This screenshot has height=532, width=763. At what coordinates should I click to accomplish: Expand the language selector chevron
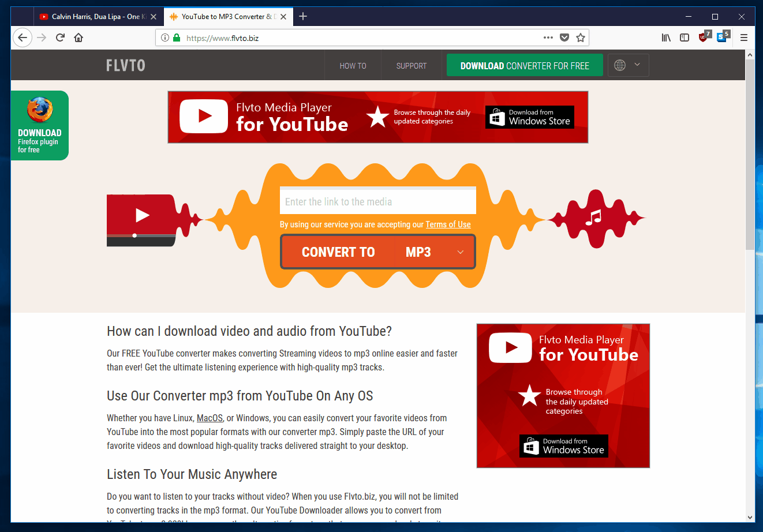click(637, 65)
